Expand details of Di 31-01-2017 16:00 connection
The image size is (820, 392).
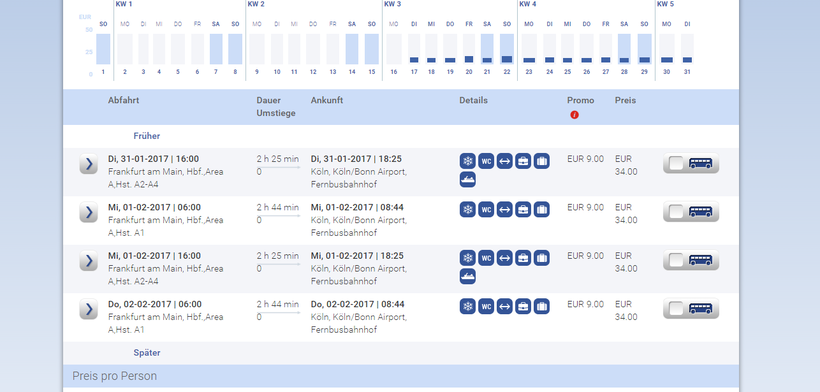tap(89, 164)
